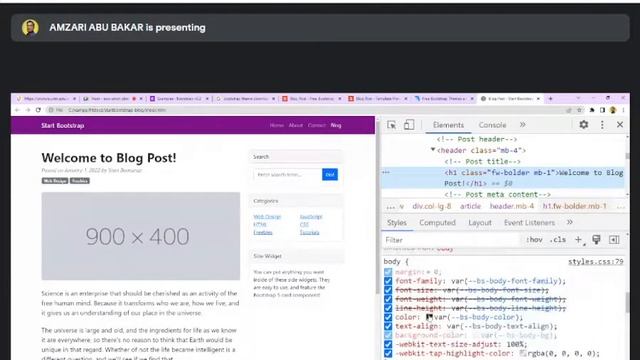
Task: Click the new style rule plus icon
Action: coord(578,240)
